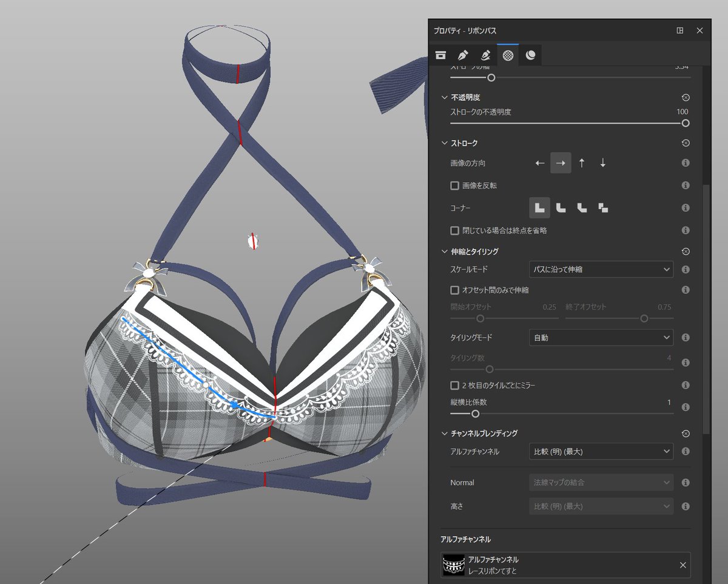The image size is (728, 584).
Task: Enable 2 枚目のタイルごとにミラー checkbox
Action: pyautogui.click(x=454, y=385)
